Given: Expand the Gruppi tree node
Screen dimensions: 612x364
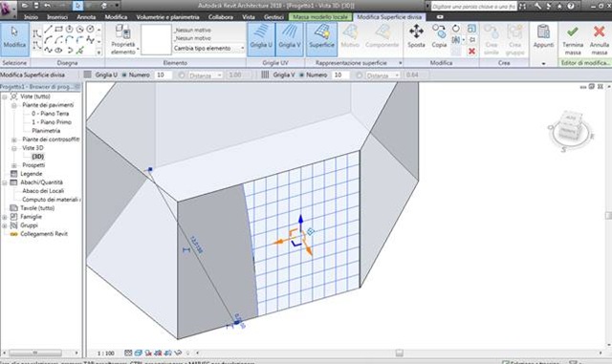Looking at the screenshot, I should pos(5,225).
